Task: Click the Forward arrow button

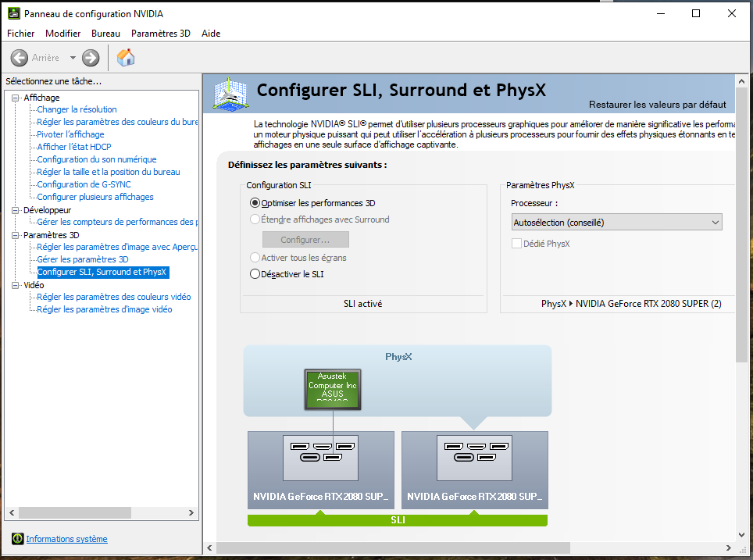Action: (x=91, y=58)
